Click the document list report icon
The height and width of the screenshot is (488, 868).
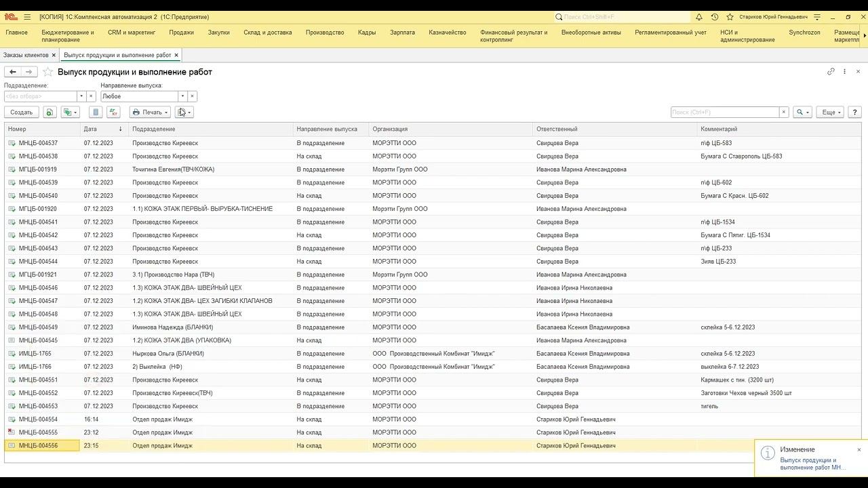pyautogui.click(x=96, y=113)
